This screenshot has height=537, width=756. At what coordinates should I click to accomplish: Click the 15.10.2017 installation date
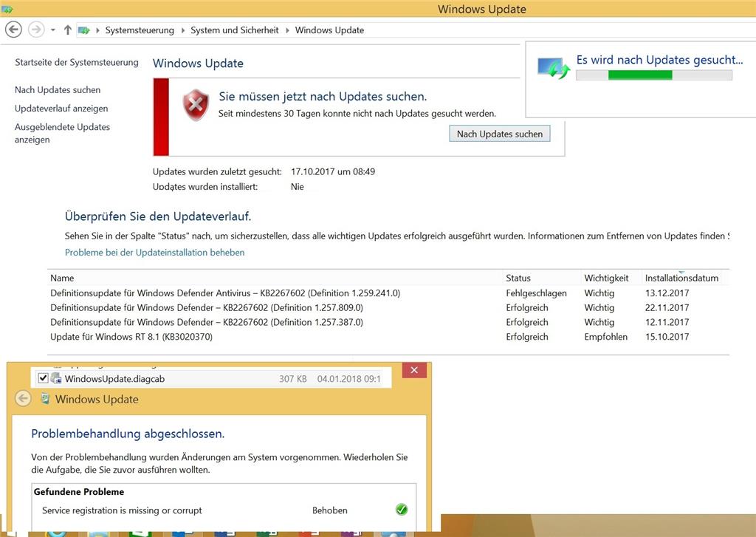[x=667, y=337]
